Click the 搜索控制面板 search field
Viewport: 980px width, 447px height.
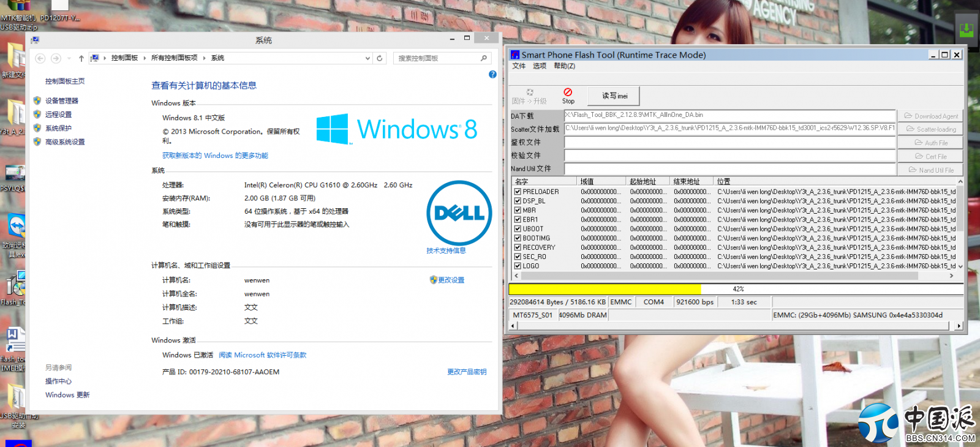438,58
